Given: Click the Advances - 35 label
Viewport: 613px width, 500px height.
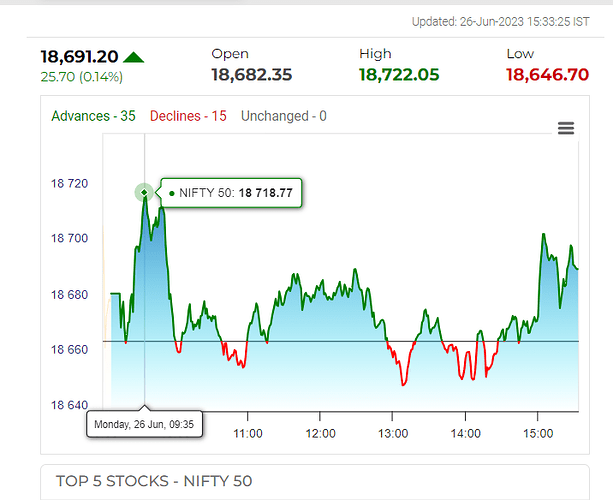Looking at the screenshot, I should pos(93,116).
